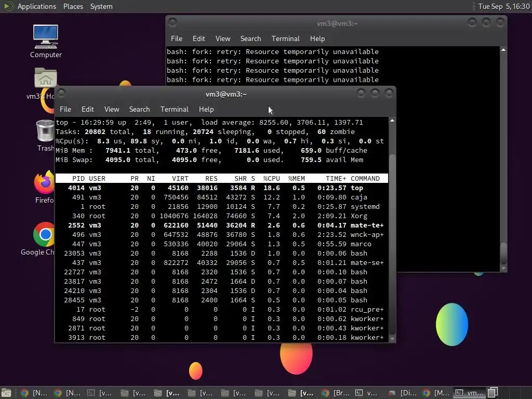Open the window menu button of the back terminal
The width and height of the screenshot is (532, 399).
point(172,22)
